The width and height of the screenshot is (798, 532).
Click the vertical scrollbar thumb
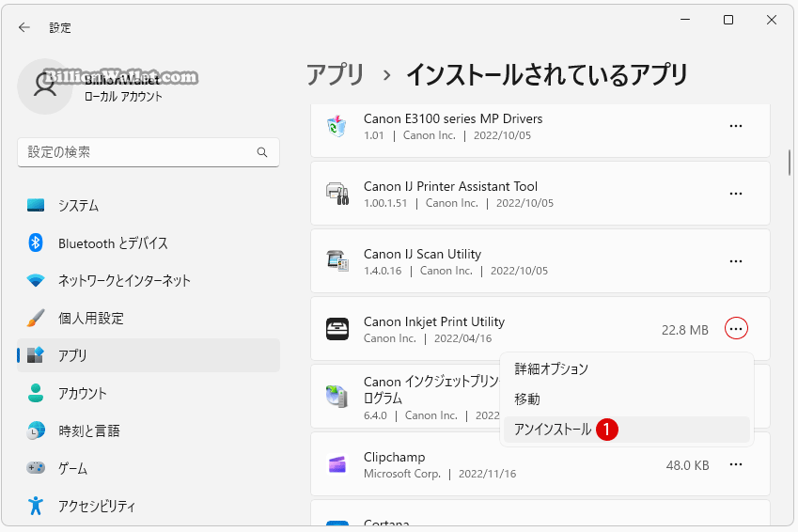tap(790, 163)
